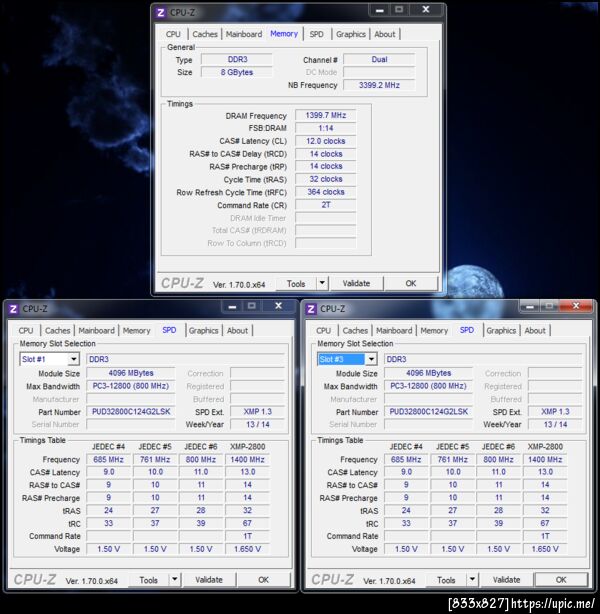Switch to SPD tab in the Memory window

coord(316,34)
